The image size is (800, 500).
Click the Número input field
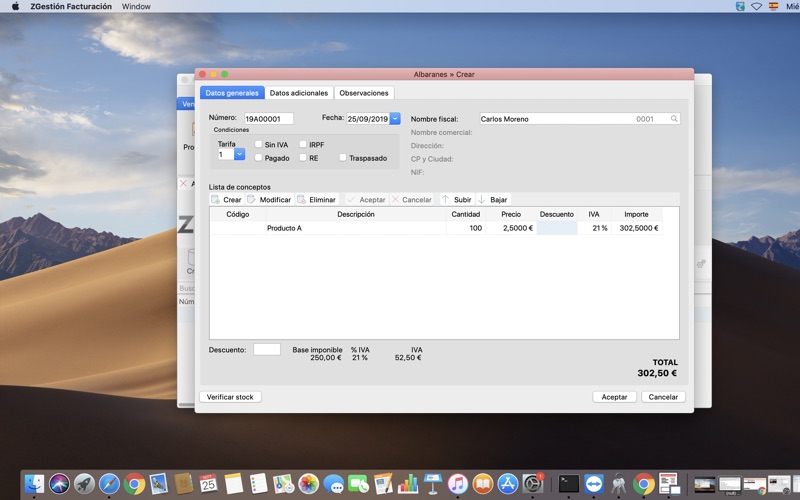click(269, 119)
